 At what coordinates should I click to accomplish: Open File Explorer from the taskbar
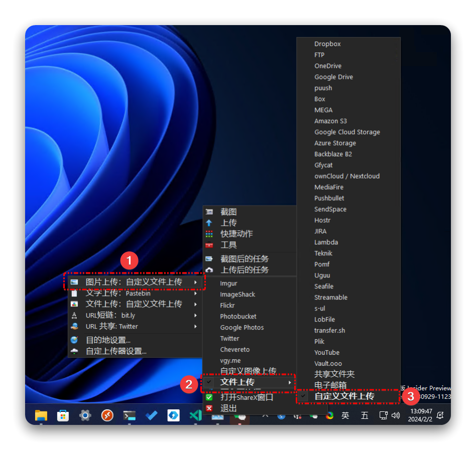coord(41,415)
